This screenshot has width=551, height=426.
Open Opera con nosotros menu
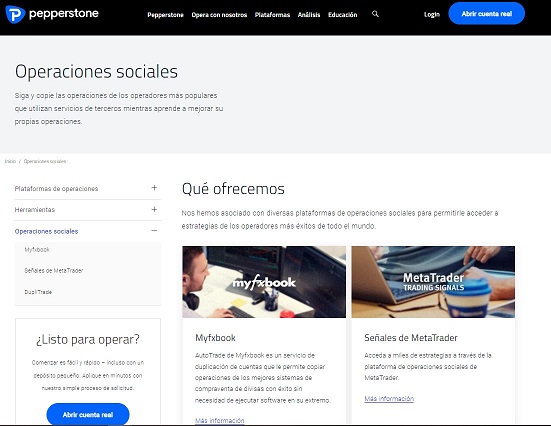coord(219,15)
